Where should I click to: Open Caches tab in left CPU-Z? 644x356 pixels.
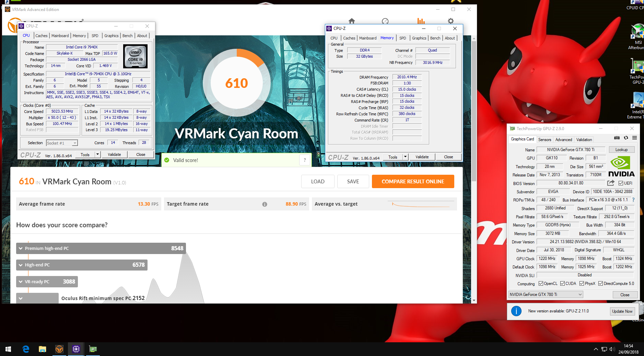point(42,36)
